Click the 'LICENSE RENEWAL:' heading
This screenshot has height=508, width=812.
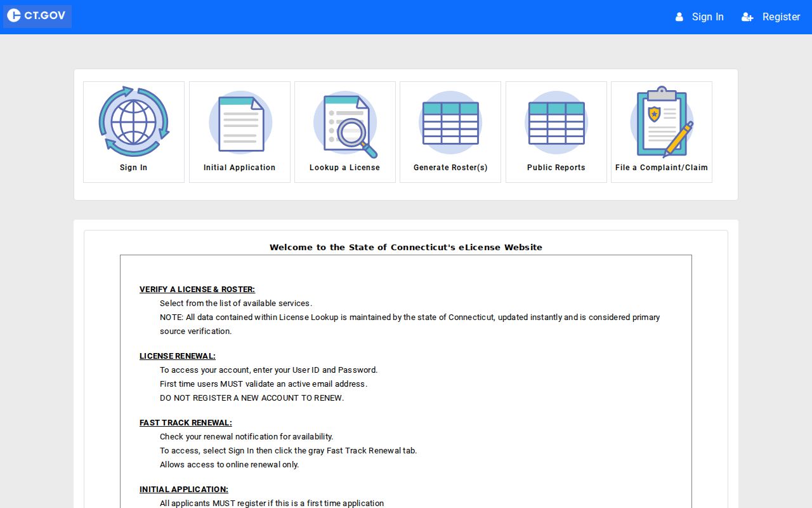coord(178,356)
